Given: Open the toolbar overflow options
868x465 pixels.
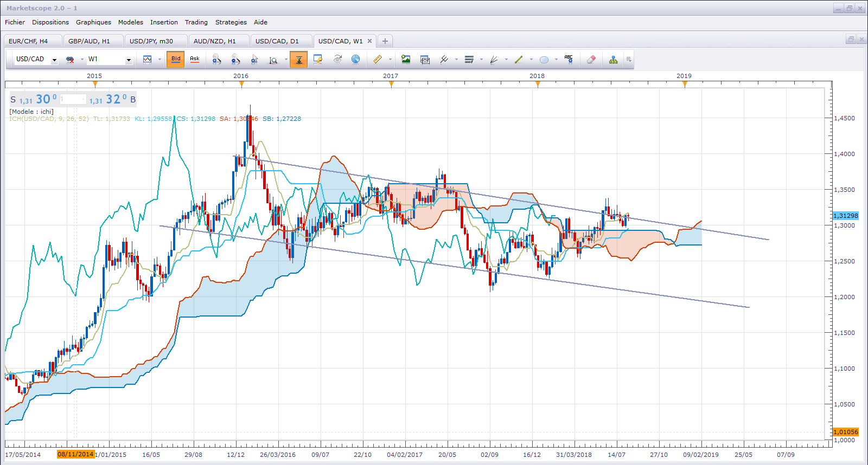Looking at the screenshot, I should (x=628, y=60).
